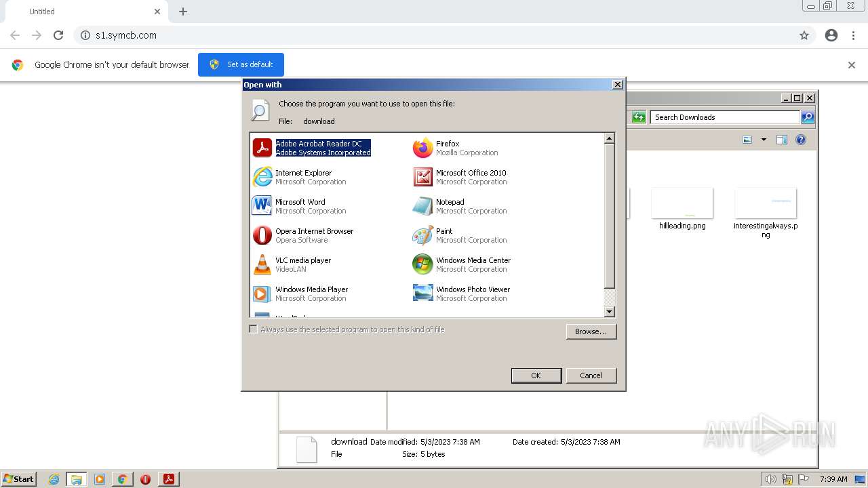This screenshot has width=868, height=488.
Task: Bookmark this page with the star
Action: click(804, 35)
